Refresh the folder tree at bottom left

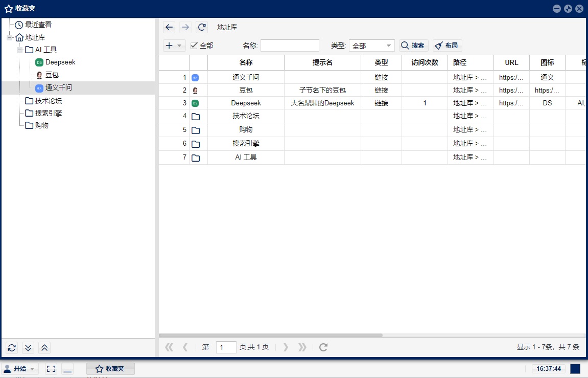pos(11,347)
